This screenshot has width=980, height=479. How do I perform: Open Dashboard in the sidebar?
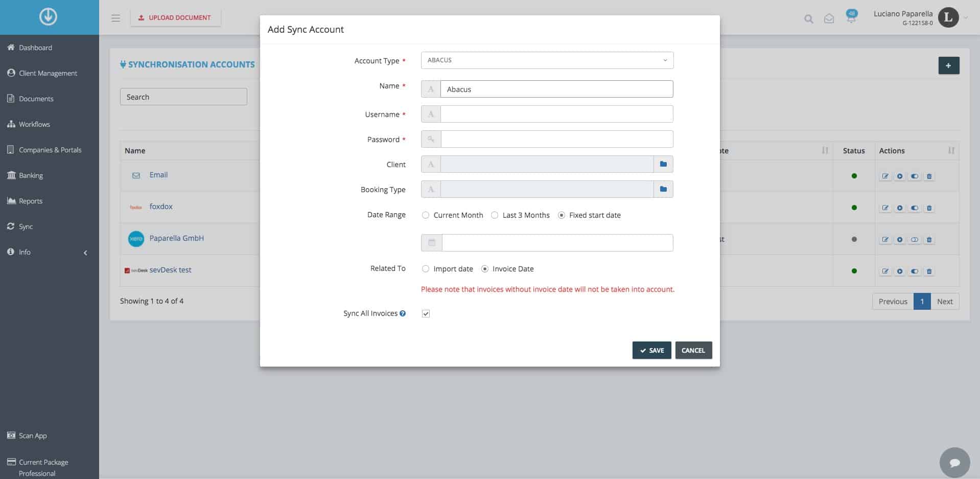coord(35,48)
